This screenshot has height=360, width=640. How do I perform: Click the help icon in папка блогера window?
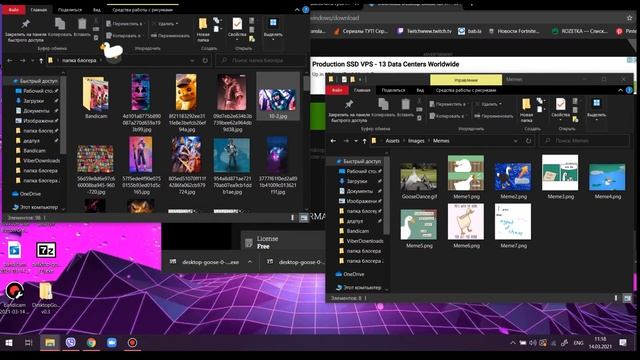[306, 10]
